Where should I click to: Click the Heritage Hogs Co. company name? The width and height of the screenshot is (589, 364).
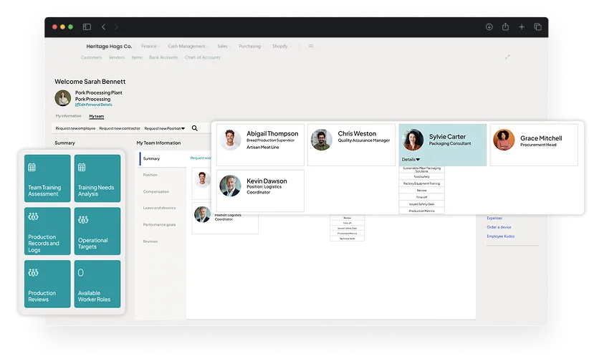coord(110,46)
